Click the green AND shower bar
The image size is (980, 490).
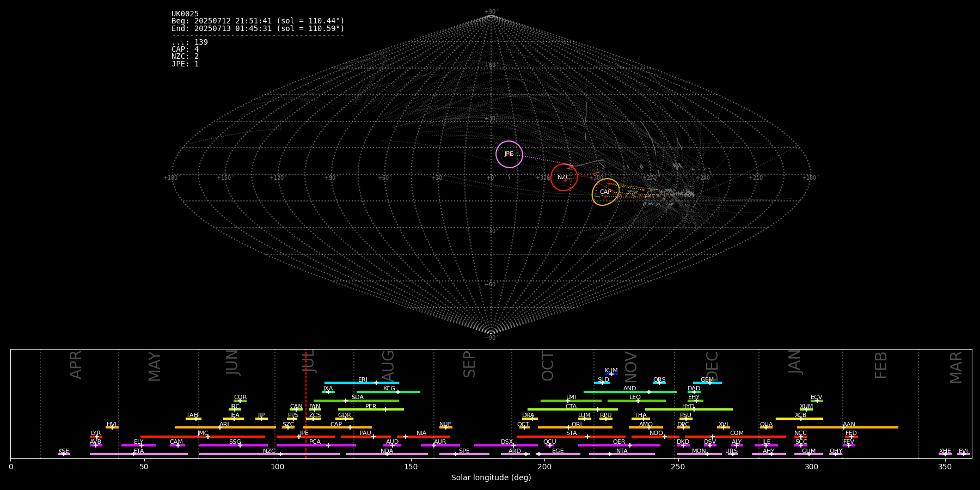click(630, 391)
